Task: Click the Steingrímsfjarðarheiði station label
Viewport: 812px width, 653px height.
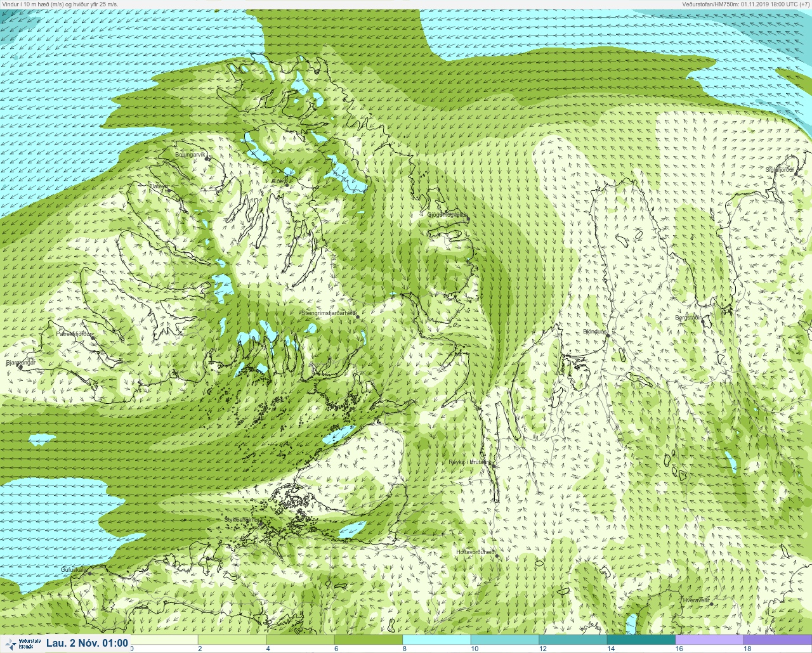Action: pos(329,313)
